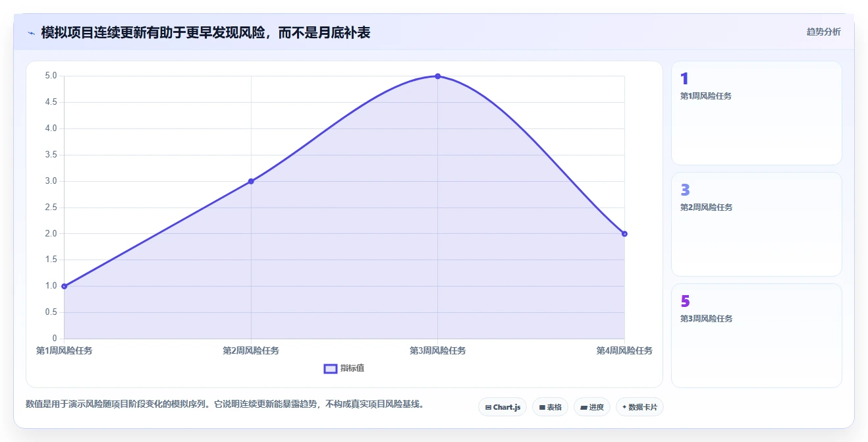Click the 数据卡片 tag chip
The width and height of the screenshot is (868, 442).
(x=639, y=407)
